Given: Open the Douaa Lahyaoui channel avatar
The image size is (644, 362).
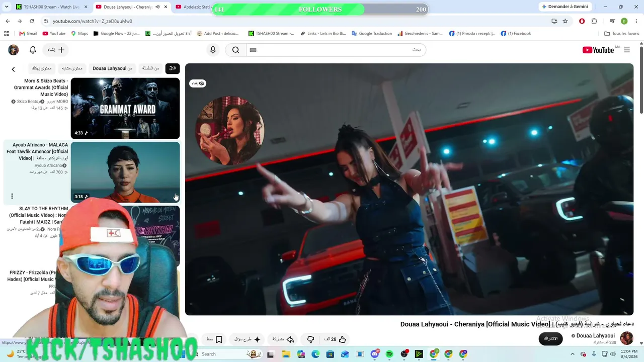Looking at the screenshot, I should [x=626, y=338].
